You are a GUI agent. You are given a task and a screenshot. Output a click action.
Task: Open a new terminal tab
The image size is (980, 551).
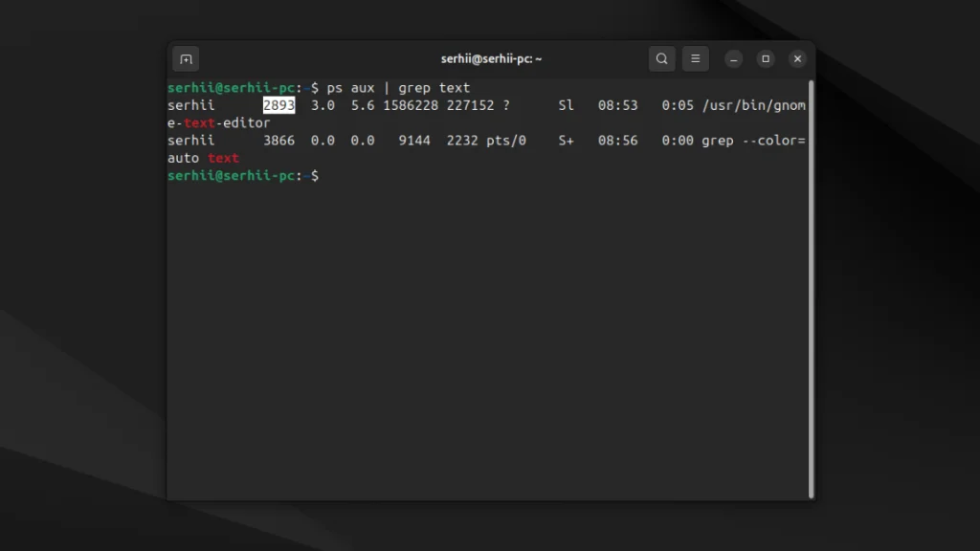tap(186, 59)
